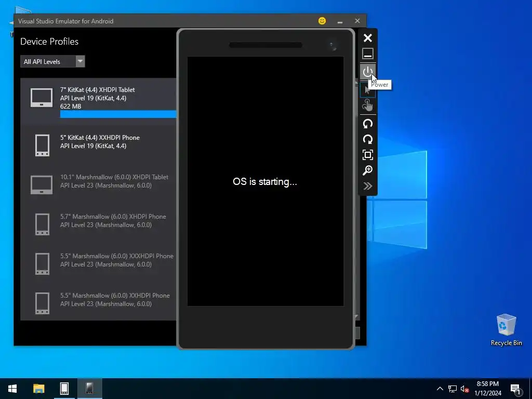Select 5.7" Marshmallow XHDPI Phone profile

[98, 224]
